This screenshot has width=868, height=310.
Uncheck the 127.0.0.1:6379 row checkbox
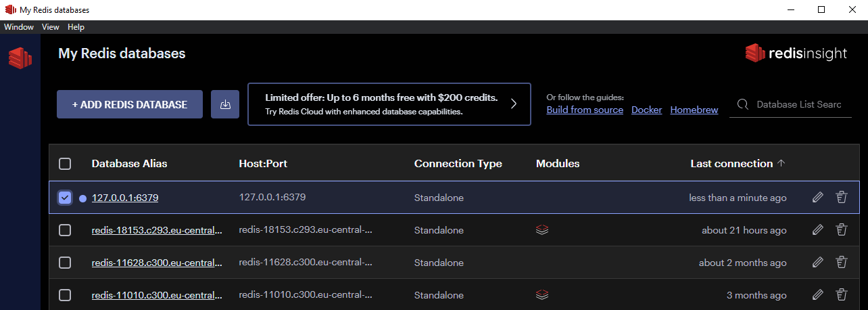(x=65, y=198)
